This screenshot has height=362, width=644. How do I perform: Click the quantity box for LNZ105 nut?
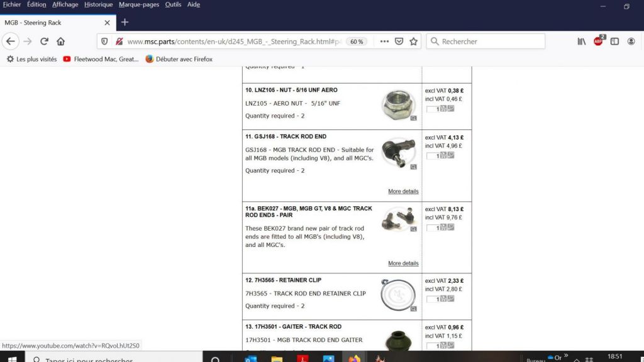click(x=433, y=109)
